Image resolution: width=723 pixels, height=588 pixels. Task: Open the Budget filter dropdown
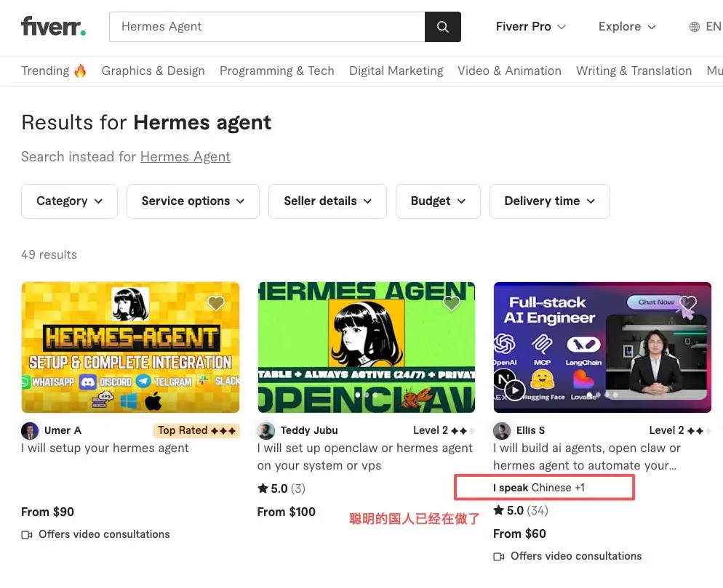438,201
